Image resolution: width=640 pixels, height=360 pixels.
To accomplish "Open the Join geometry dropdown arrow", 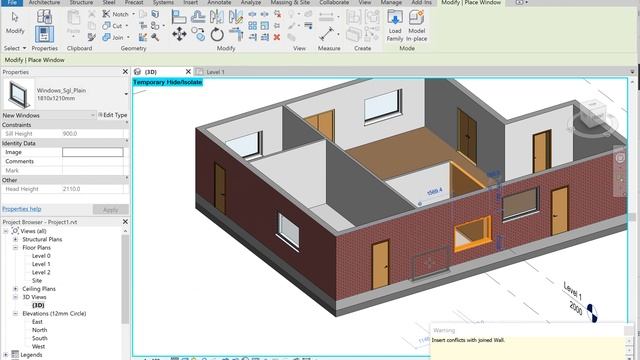I will tap(128, 37).
